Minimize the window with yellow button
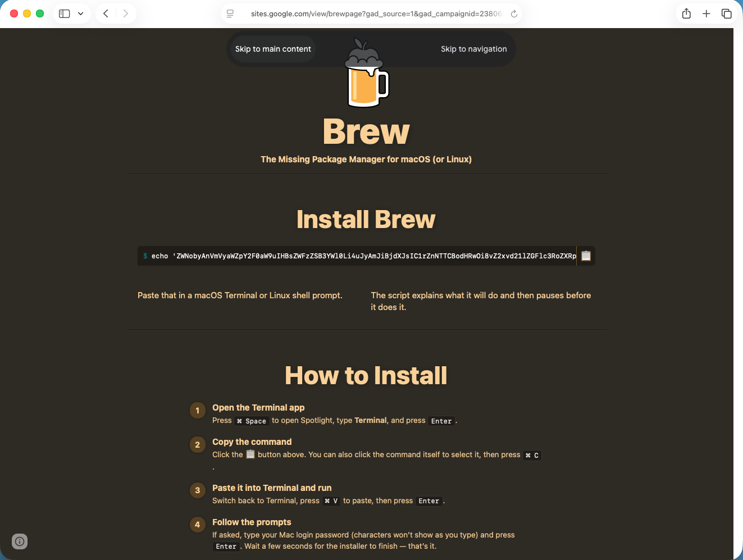The width and height of the screenshot is (743, 560). point(27,13)
